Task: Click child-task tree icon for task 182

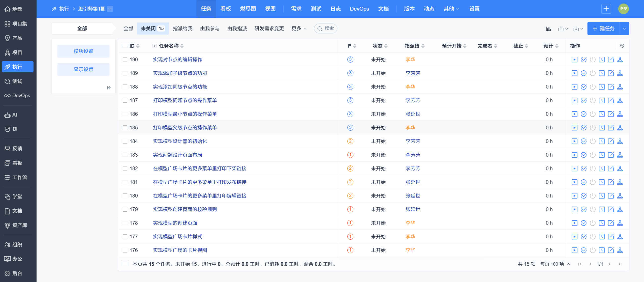Action: coord(620,168)
